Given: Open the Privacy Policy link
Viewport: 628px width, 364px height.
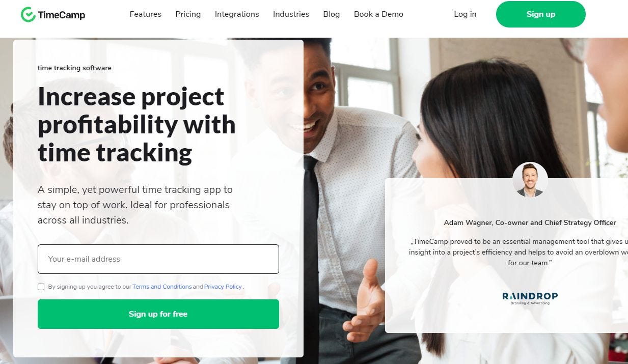Looking at the screenshot, I should [223, 287].
